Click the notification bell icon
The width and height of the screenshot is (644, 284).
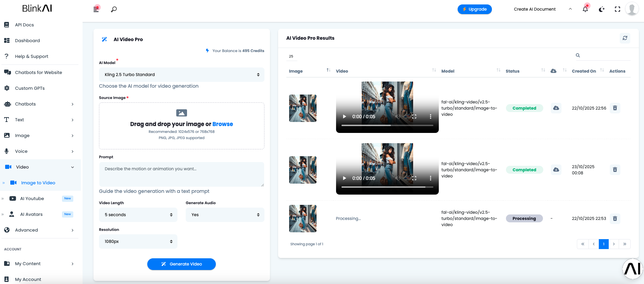[x=585, y=9]
